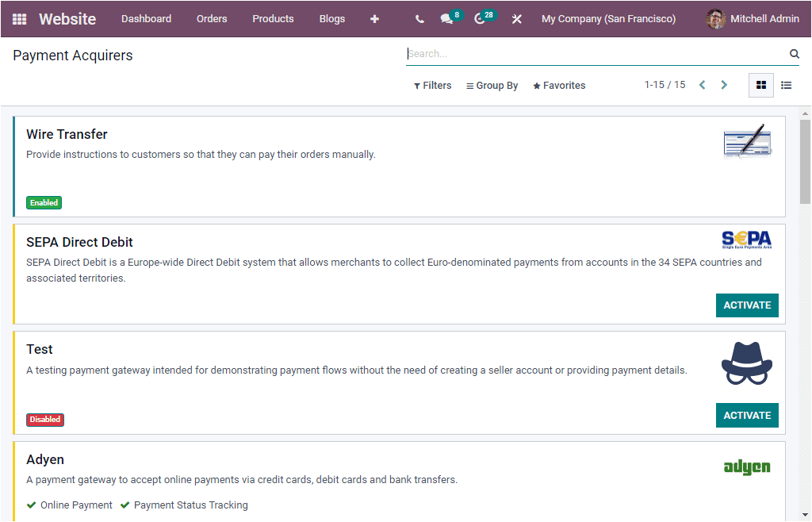Open the apps grid menu
The height and width of the screenshot is (522, 812).
point(19,18)
